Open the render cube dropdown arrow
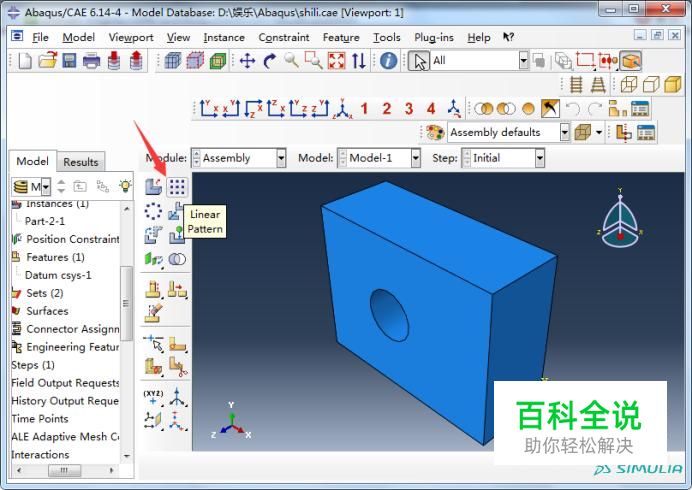Image resolution: width=692 pixels, height=490 pixels. [598, 132]
